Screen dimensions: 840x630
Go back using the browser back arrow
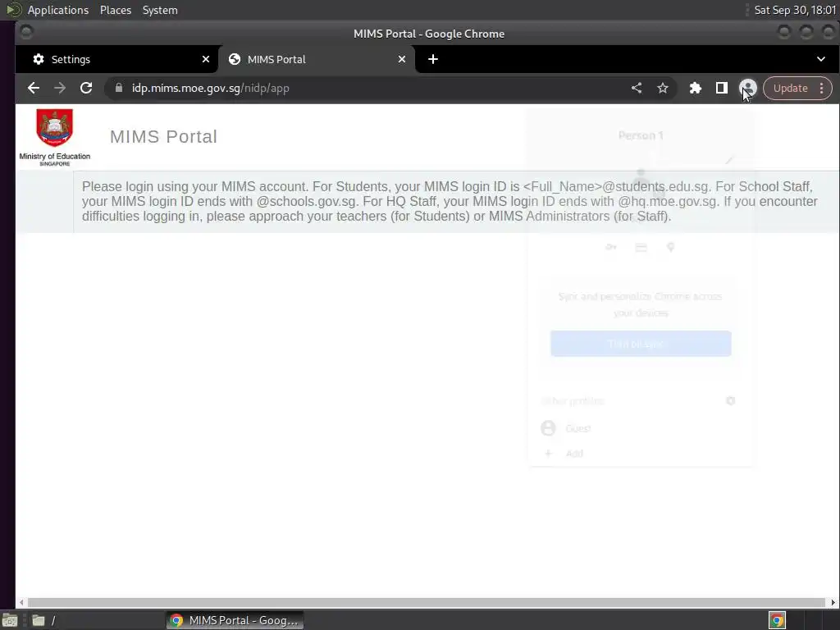(33, 89)
